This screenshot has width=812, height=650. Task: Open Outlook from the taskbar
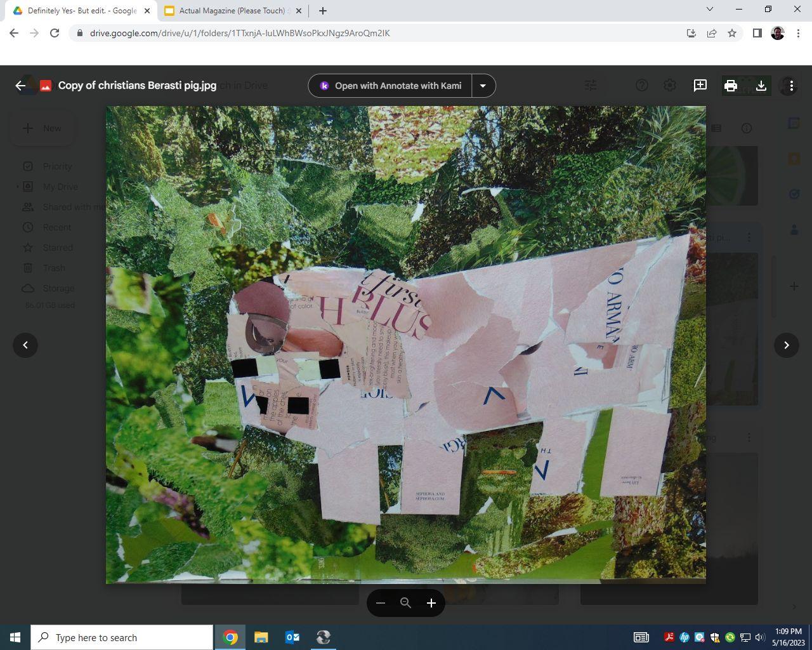[292, 637]
